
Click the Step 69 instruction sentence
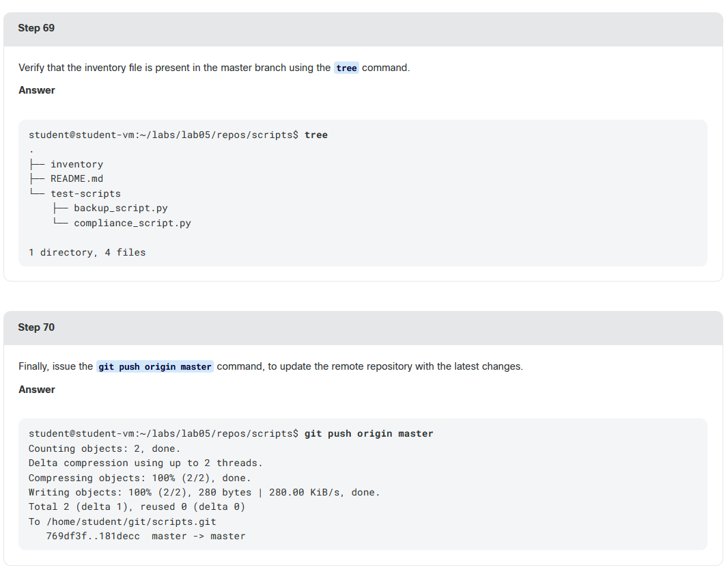[x=214, y=68]
